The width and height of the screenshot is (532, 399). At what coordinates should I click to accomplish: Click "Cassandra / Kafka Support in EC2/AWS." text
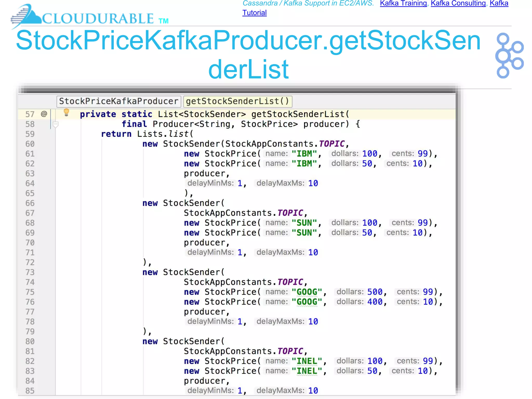[308, 3]
